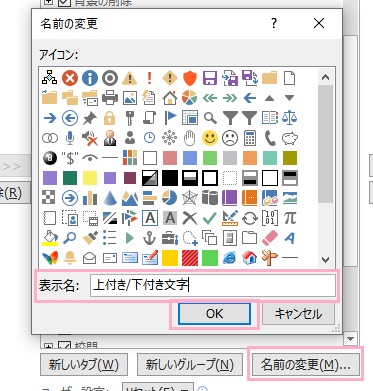Select the sad frowning face icon
373x391 pixels.
point(230,138)
